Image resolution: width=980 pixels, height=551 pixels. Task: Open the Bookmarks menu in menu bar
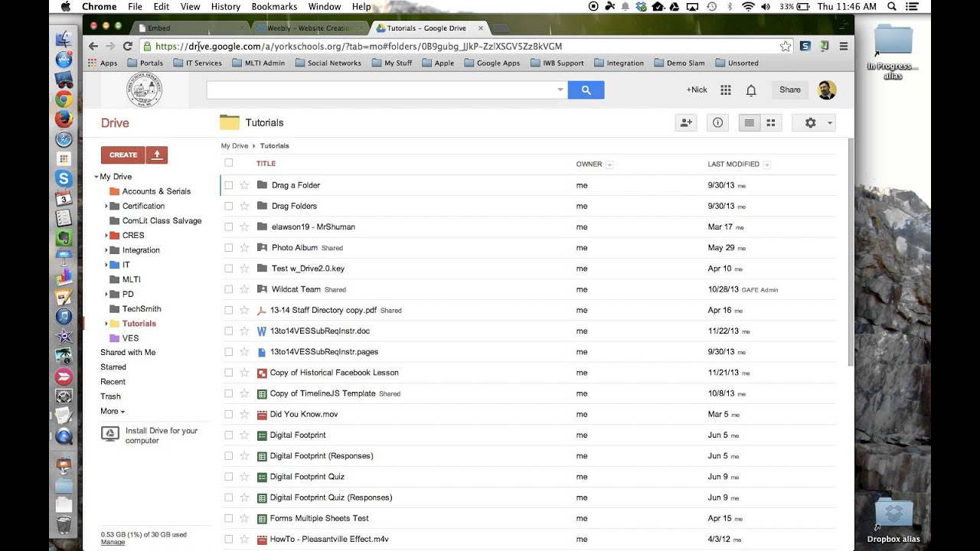(x=275, y=6)
